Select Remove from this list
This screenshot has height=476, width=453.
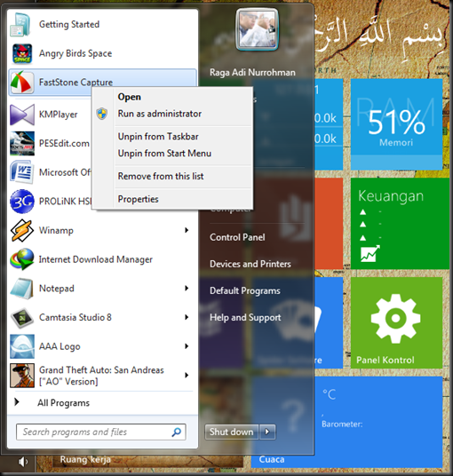[x=161, y=176]
